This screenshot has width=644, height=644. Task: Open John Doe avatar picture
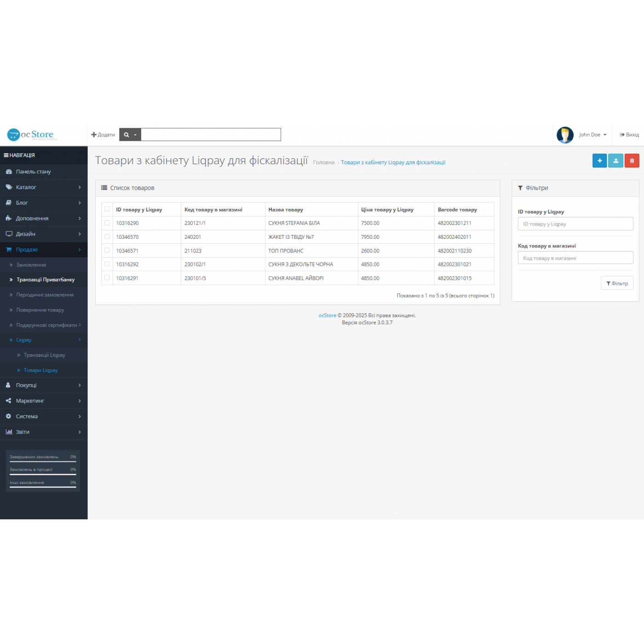pyautogui.click(x=565, y=135)
